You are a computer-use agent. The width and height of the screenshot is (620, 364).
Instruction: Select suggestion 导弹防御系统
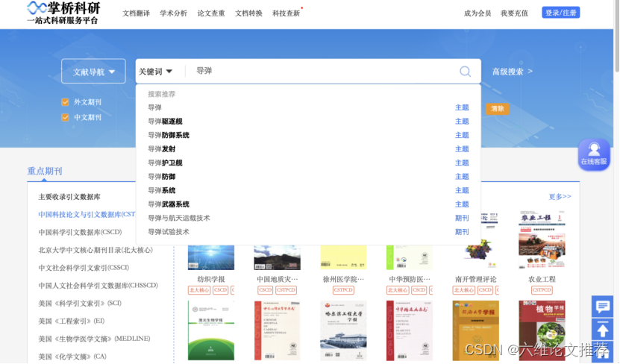(x=308, y=135)
